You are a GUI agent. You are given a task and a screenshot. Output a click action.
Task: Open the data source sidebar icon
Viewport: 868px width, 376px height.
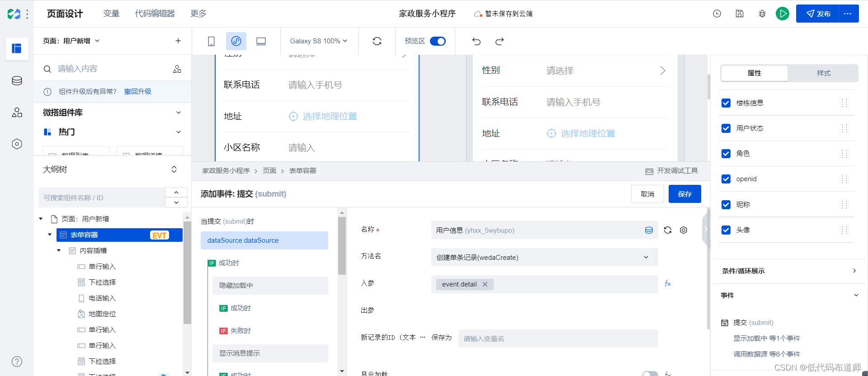pyautogui.click(x=17, y=81)
